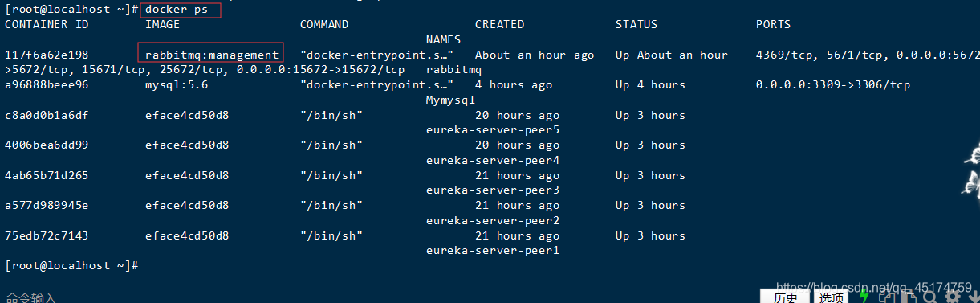Click the copy icon in the bottom toolbar
980x303 pixels.
click(888, 297)
